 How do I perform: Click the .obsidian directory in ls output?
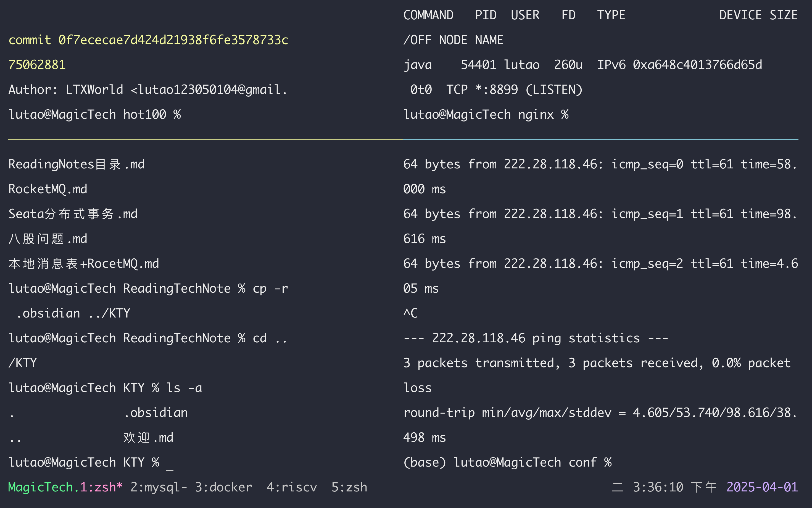(155, 413)
